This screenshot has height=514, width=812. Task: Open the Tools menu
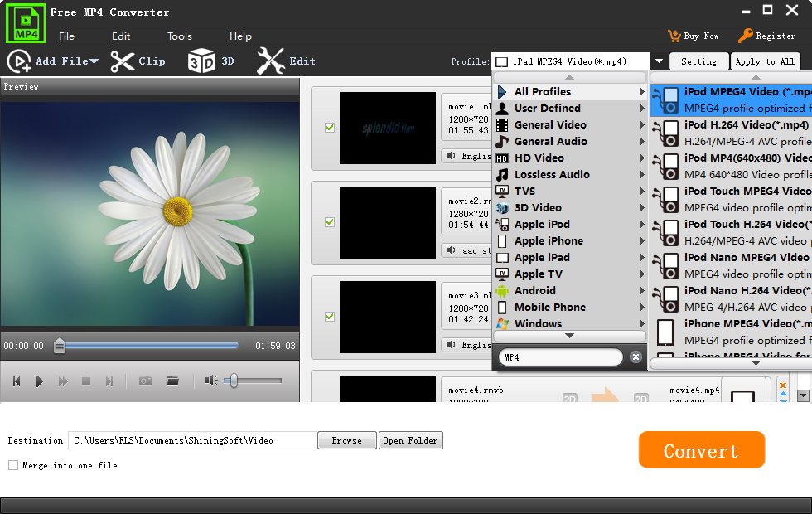179,36
